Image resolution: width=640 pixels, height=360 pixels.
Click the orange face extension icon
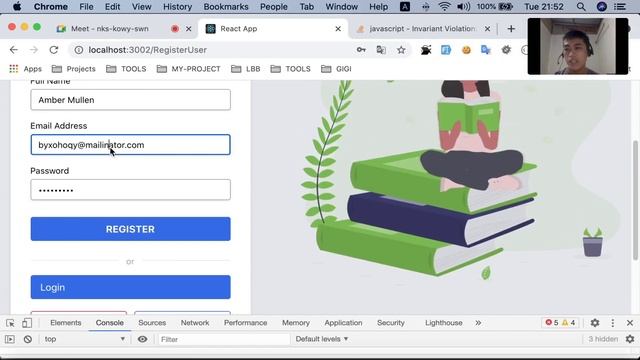pyautogui.click(x=466, y=50)
